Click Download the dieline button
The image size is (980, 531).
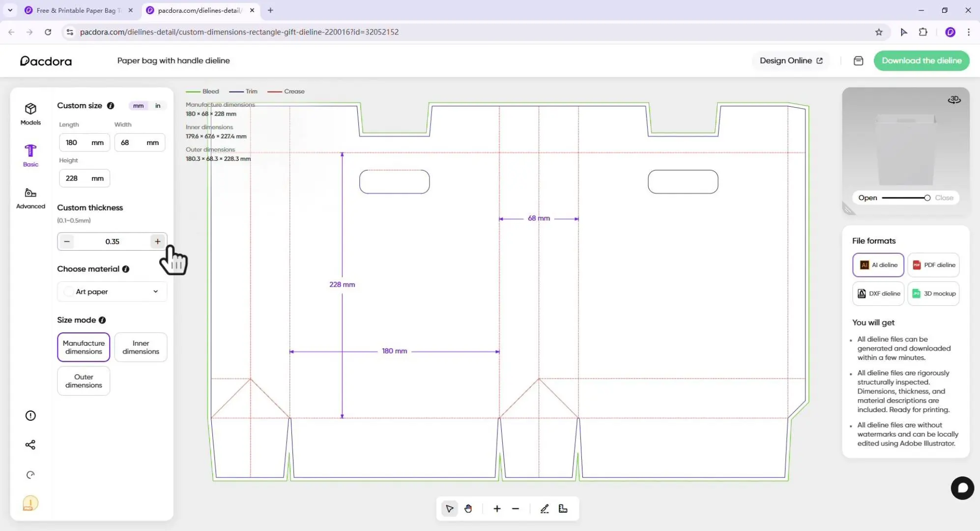click(x=921, y=60)
